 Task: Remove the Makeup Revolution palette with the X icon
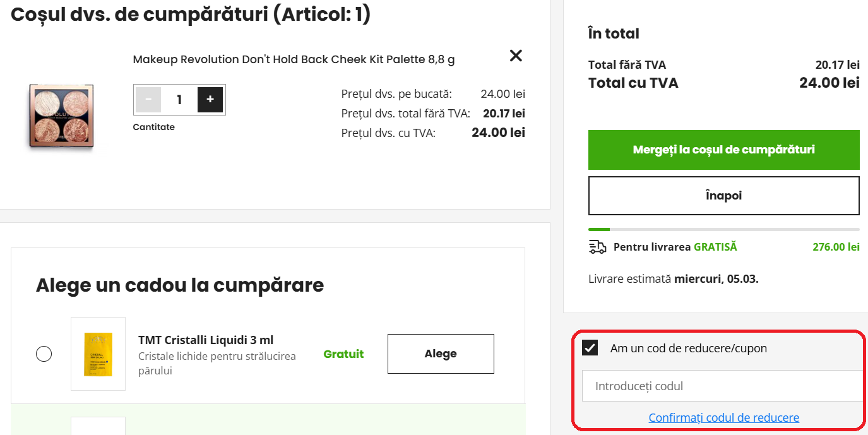515,56
